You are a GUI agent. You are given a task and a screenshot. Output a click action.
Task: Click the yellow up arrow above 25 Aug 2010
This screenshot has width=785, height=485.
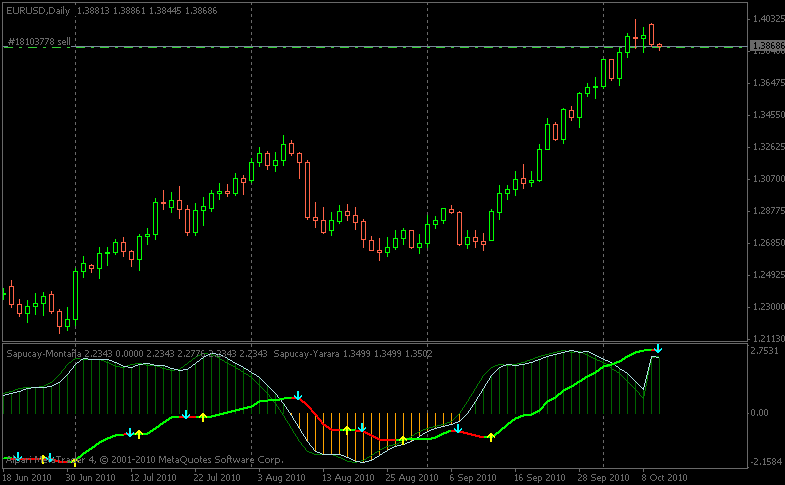pyautogui.click(x=403, y=439)
